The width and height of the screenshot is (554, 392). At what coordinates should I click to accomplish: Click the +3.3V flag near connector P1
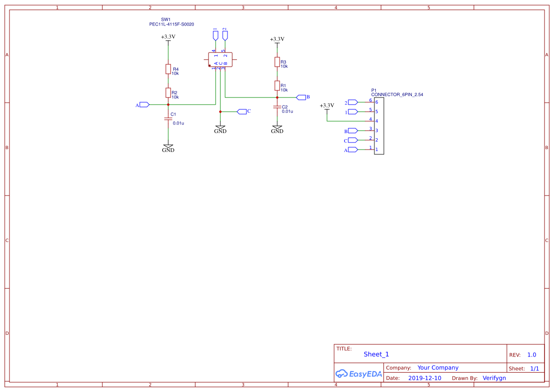pyautogui.click(x=327, y=106)
